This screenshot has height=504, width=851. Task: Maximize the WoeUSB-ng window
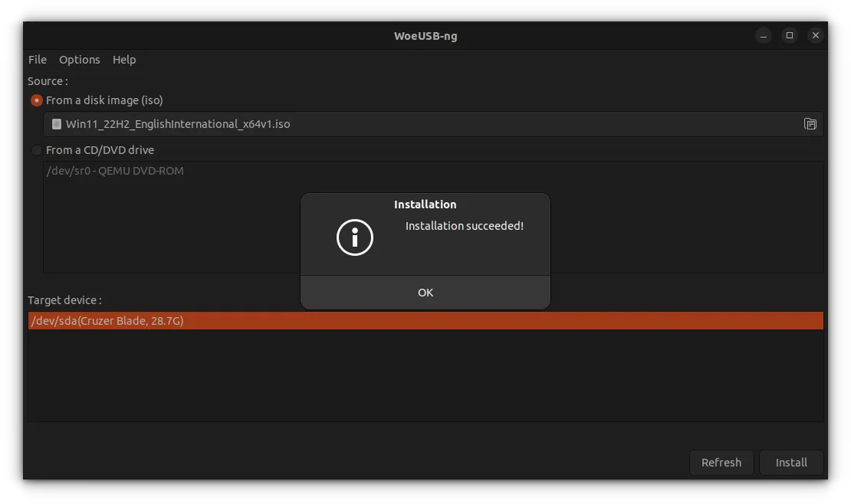pos(790,35)
